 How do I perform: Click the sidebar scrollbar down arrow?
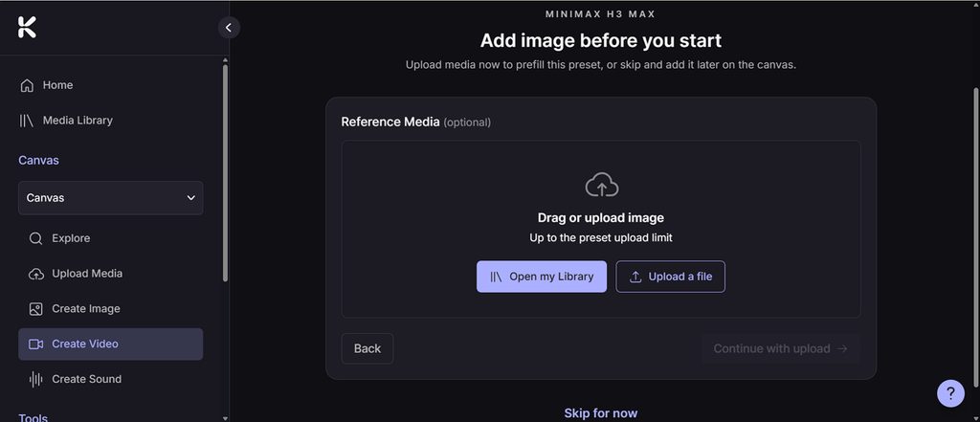tap(226, 417)
